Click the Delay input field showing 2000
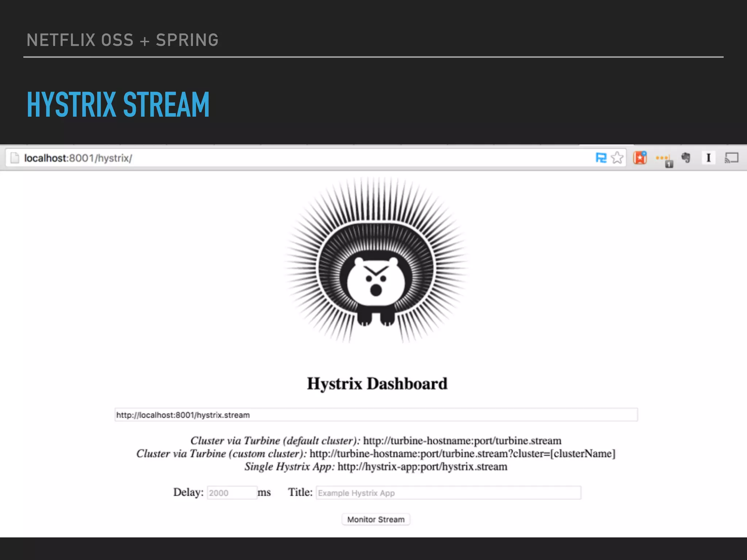Image resolution: width=747 pixels, height=560 pixels. (x=232, y=493)
